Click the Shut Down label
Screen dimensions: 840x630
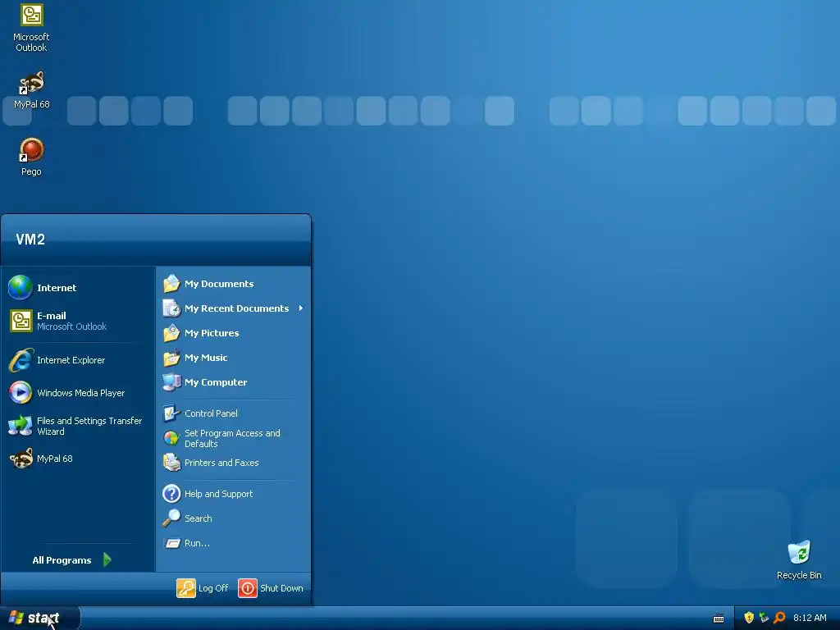(282, 587)
